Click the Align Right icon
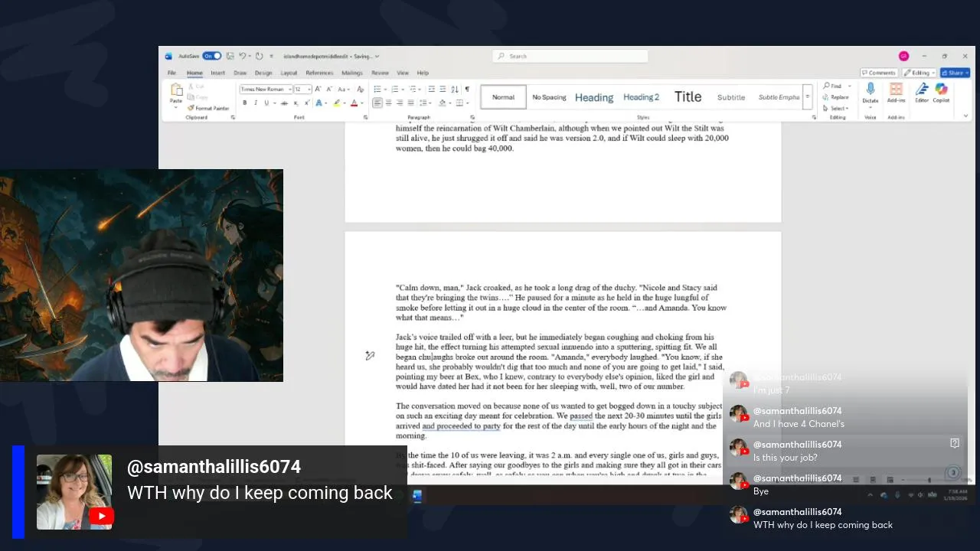Image resolution: width=980 pixels, height=551 pixels. point(400,103)
